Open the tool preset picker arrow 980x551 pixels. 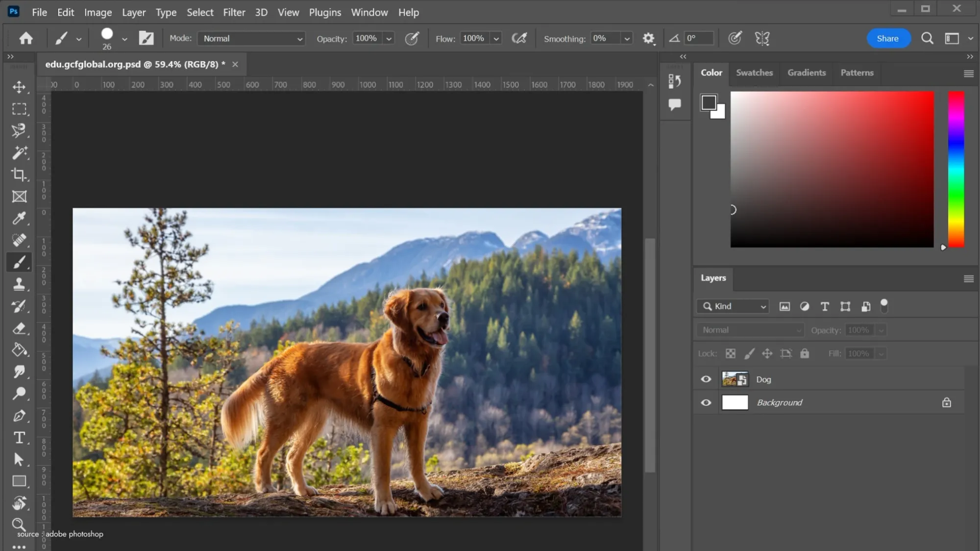pos(78,39)
